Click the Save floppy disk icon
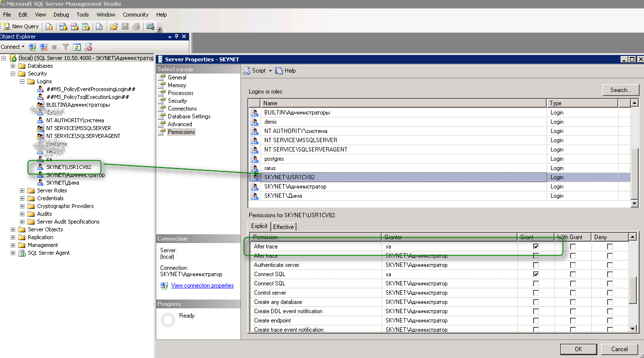 tap(125, 26)
